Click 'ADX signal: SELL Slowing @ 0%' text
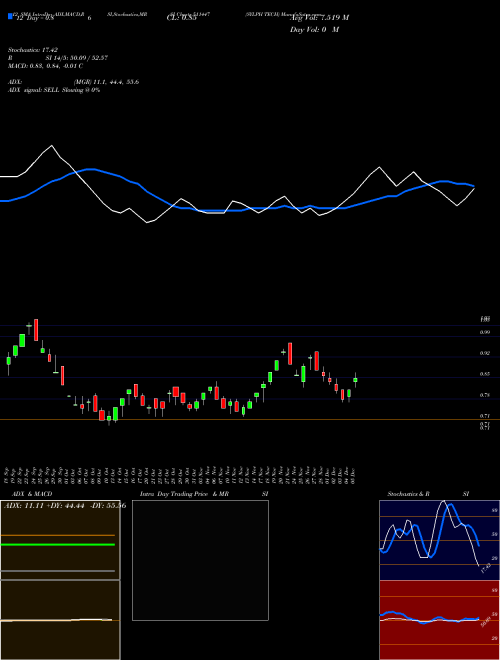Viewport: 500px width, 660px height. point(54,90)
